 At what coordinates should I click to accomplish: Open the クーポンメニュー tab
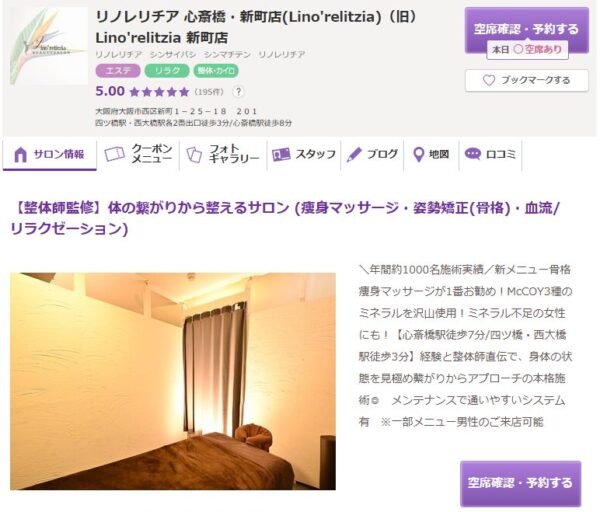(x=139, y=154)
